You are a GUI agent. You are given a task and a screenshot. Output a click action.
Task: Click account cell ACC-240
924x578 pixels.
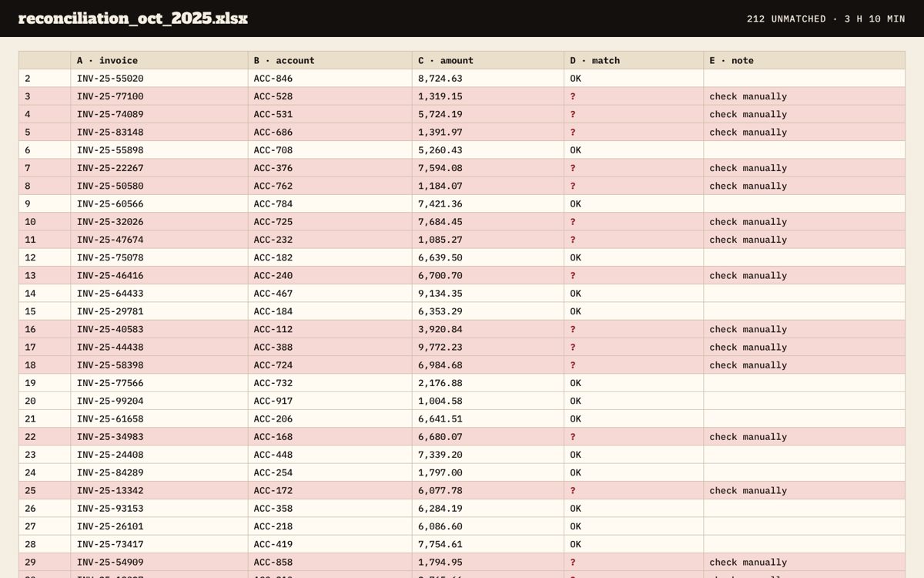330,275
